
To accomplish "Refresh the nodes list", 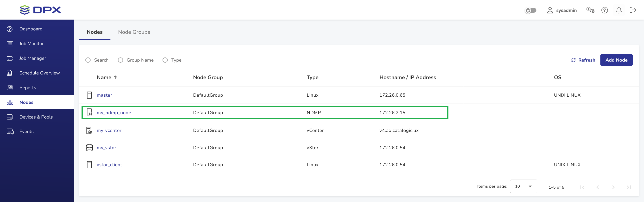I will 583,60.
